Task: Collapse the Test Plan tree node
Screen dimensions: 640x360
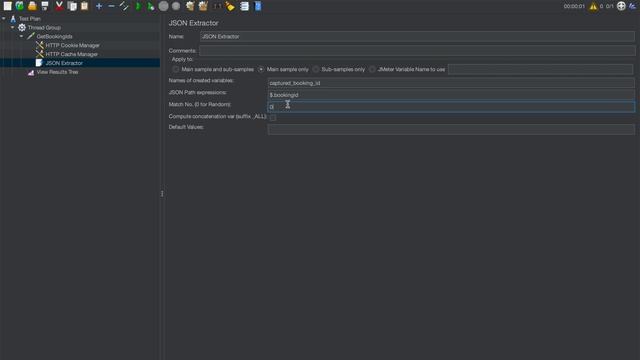Action: coord(4,18)
